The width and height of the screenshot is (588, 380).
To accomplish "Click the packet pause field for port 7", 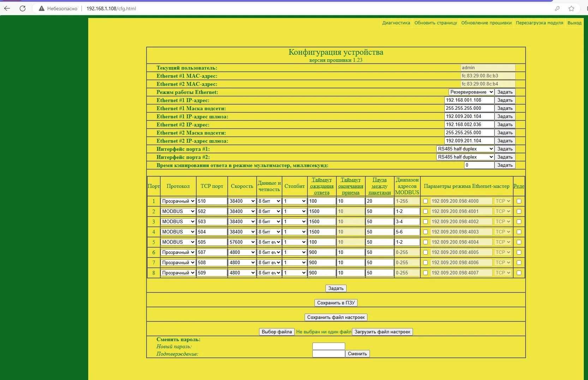I will 379,263.
